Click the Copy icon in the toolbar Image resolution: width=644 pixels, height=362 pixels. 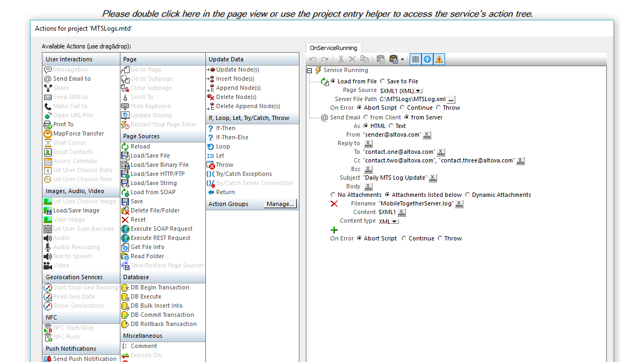(364, 59)
